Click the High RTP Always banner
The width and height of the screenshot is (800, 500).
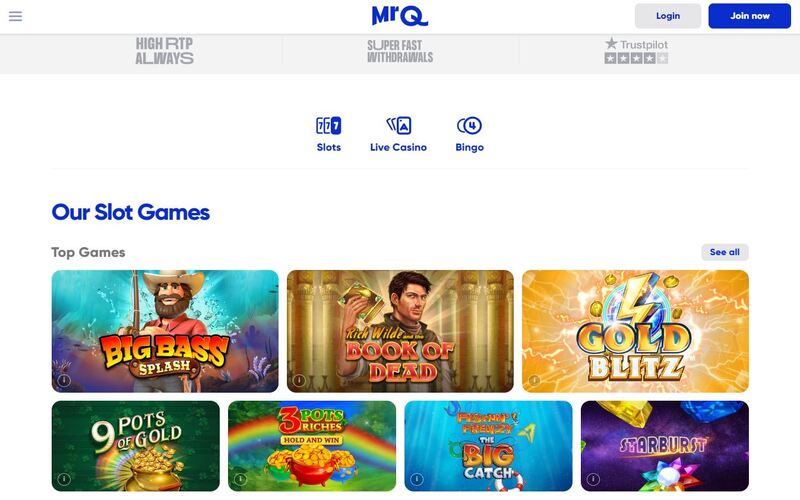[164, 51]
